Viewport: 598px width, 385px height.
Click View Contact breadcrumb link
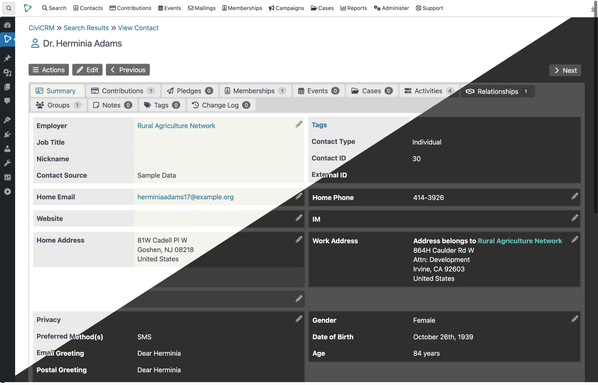pyautogui.click(x=138, y=28)
